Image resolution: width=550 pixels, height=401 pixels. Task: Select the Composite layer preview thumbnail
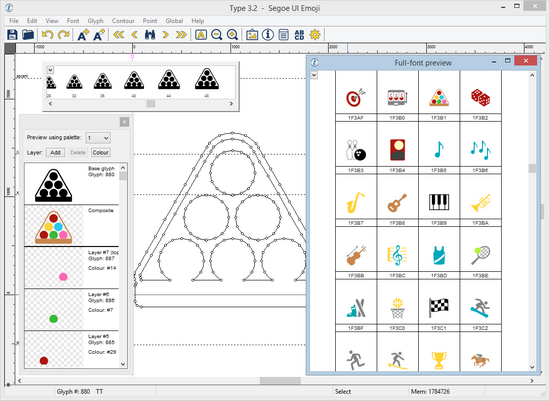pyautogui.click(x=54, y=227)
